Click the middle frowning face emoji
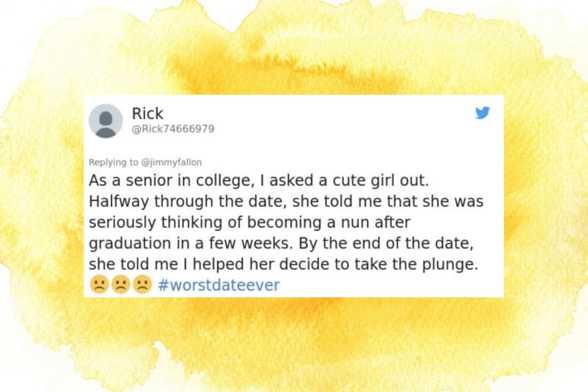 point(120,285)
